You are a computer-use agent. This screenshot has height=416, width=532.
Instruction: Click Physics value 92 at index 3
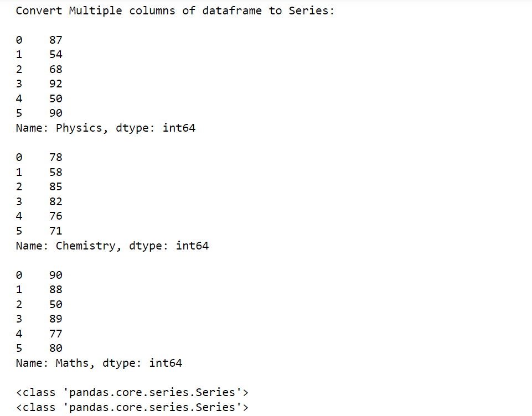56,84
